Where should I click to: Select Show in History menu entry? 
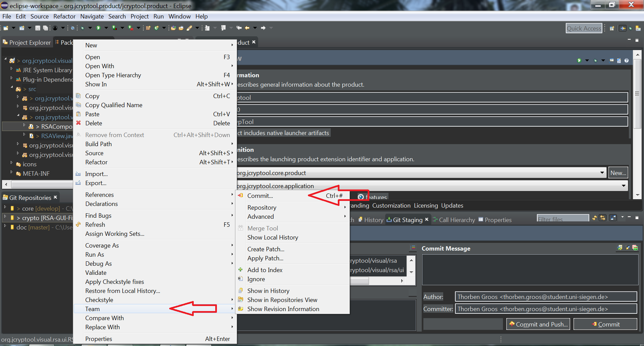click(268, 291)
